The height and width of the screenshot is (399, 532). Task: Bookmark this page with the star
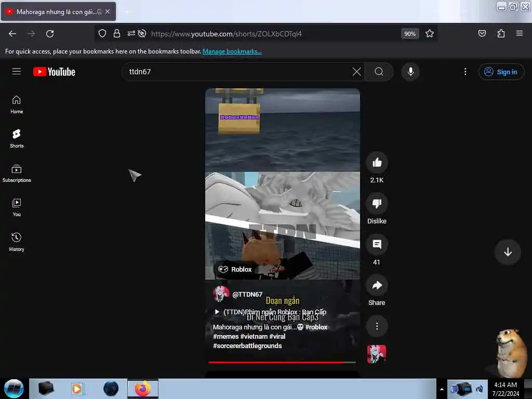430,34
